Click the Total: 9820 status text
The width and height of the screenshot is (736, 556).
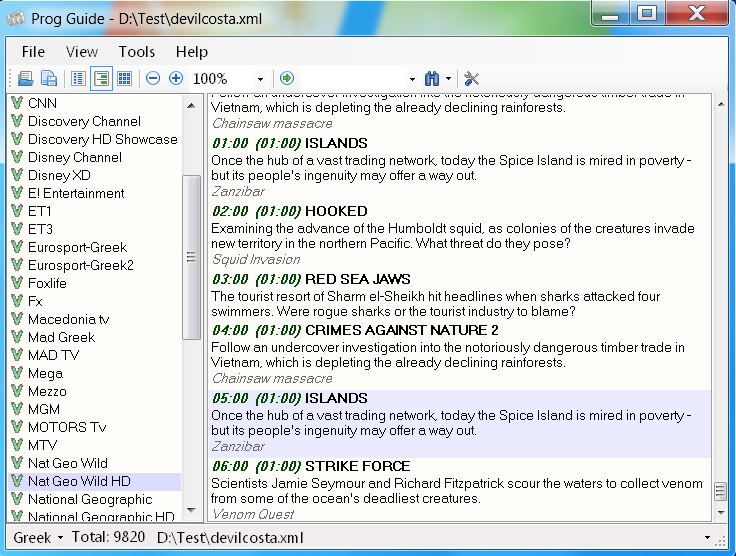108,537
